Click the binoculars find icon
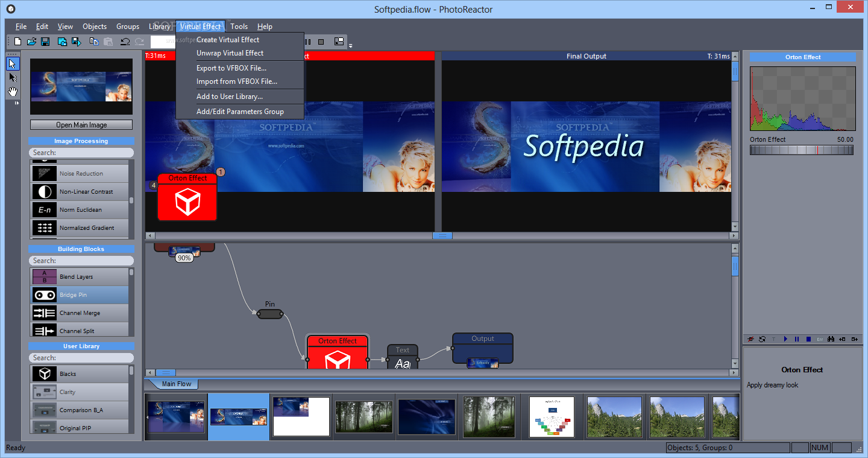 tap(831, 339)
